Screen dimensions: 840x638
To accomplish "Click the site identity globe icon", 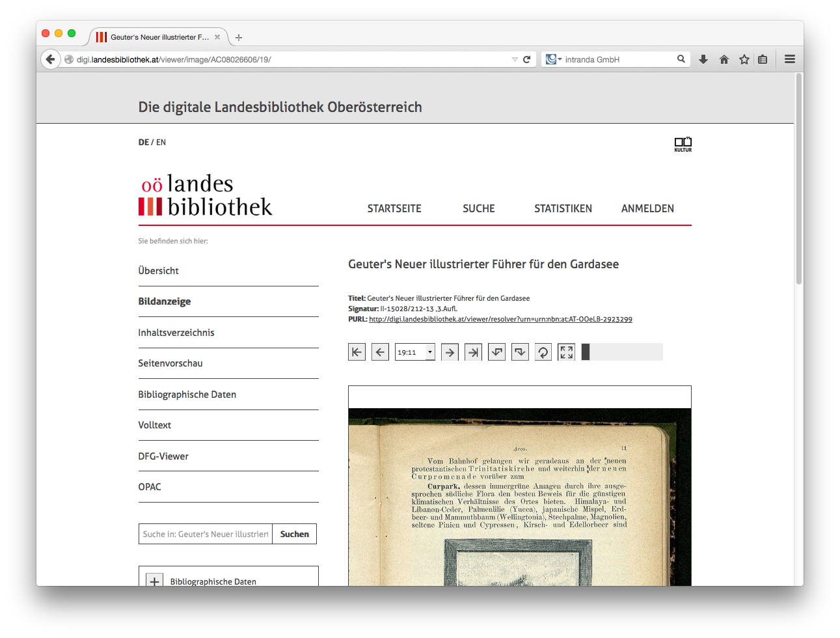I will coord(69,59).
